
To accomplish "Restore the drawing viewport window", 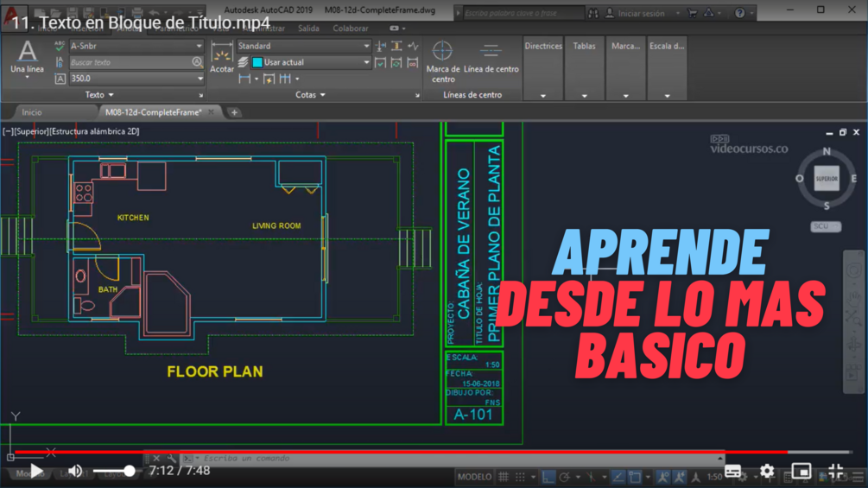I will tap(843, 132).
